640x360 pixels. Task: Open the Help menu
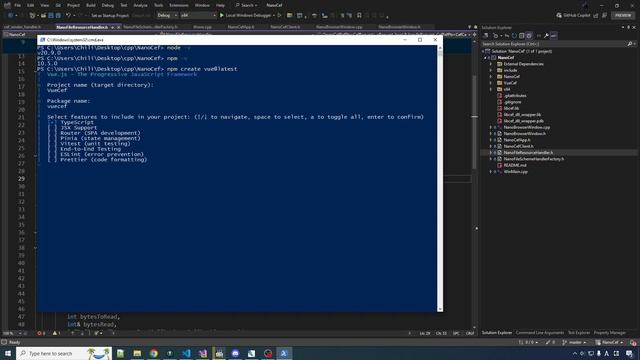point(220,5)
